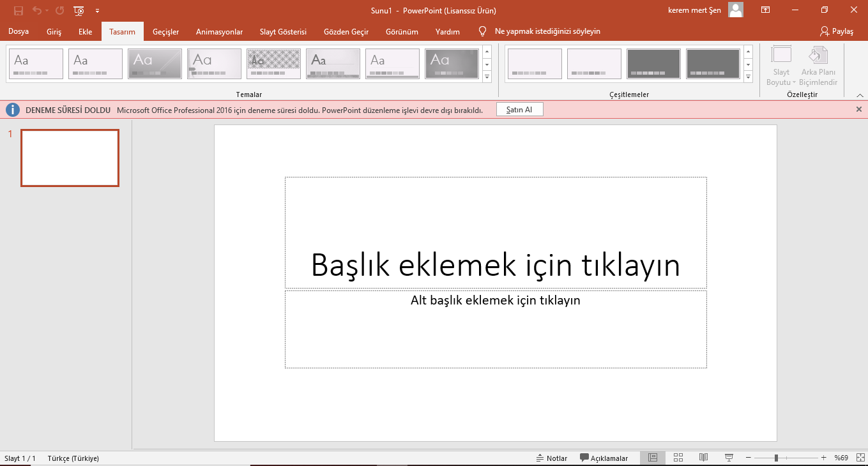This screenshot has height=466, width=868.
Task: Open the Geçişler tab
Action: point(165,31)
